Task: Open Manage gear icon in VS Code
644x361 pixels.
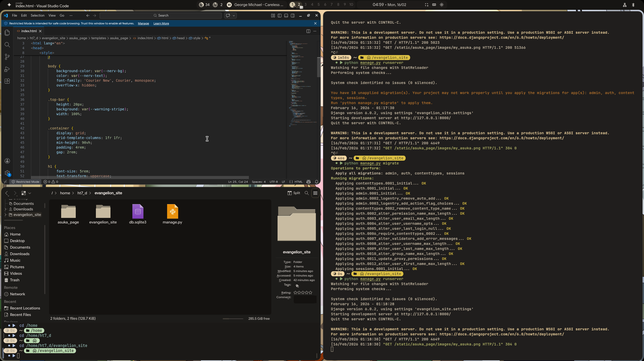Action: click(x=7, y=173)
